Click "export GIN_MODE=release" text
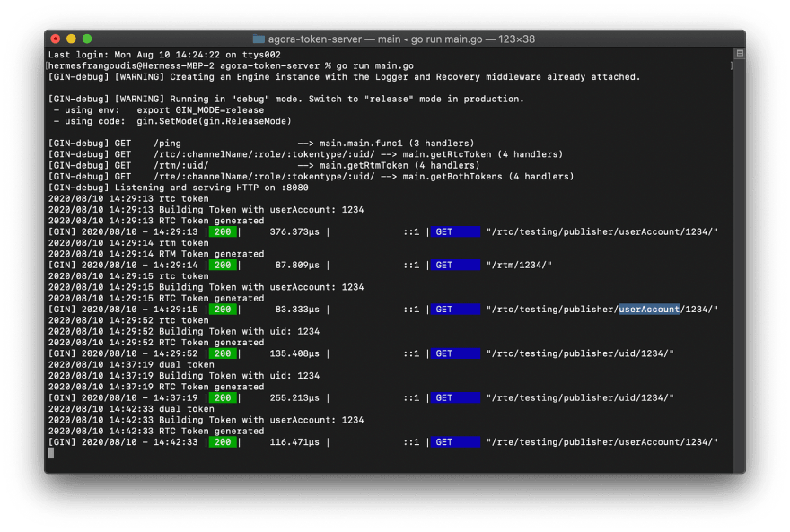Screen dimensions: 790x532 point(200,109)
